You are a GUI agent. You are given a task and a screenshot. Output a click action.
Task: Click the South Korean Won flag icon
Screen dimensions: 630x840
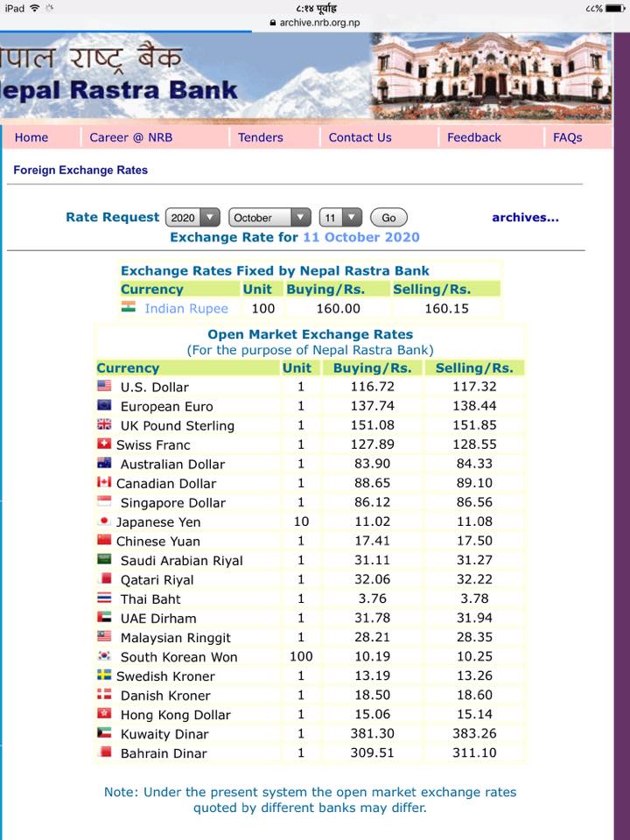[x=104, y=655]
